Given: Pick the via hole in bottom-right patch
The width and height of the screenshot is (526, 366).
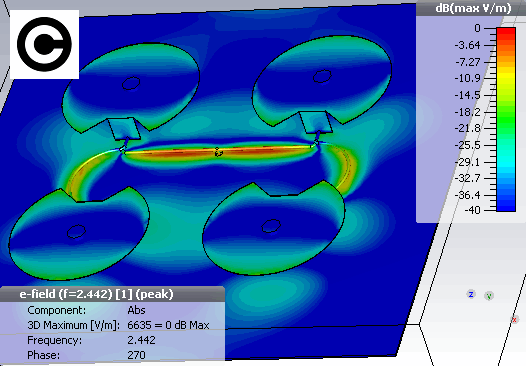Looking at the screenshot, I should (x=271, y=226).
